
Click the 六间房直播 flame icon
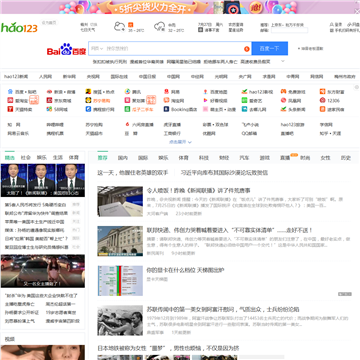click(x=127, y=124)
